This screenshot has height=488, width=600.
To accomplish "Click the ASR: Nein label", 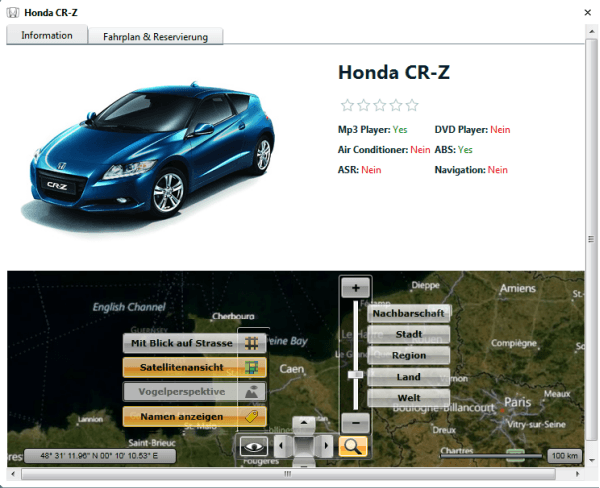I will tap(359, 170).
